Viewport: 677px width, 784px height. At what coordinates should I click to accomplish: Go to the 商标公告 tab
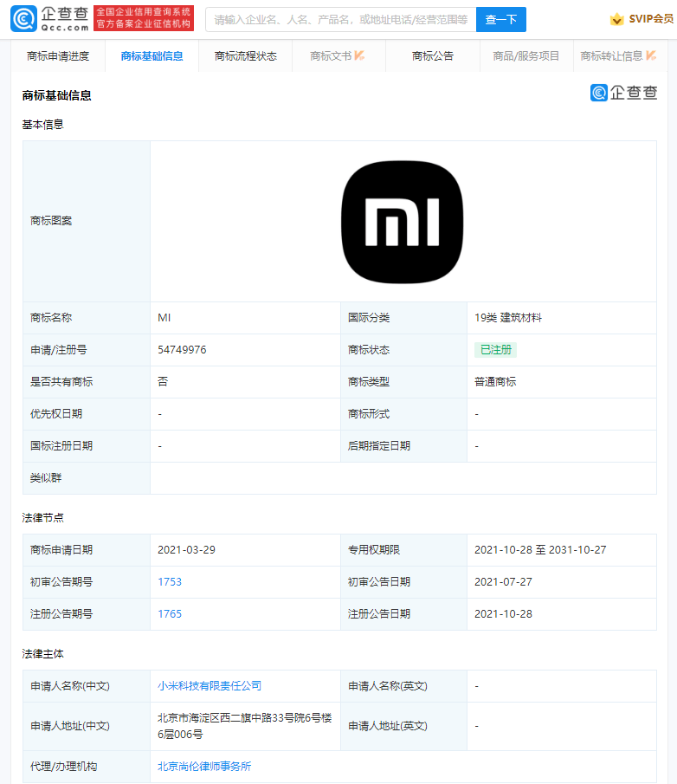tap(433, 56)
